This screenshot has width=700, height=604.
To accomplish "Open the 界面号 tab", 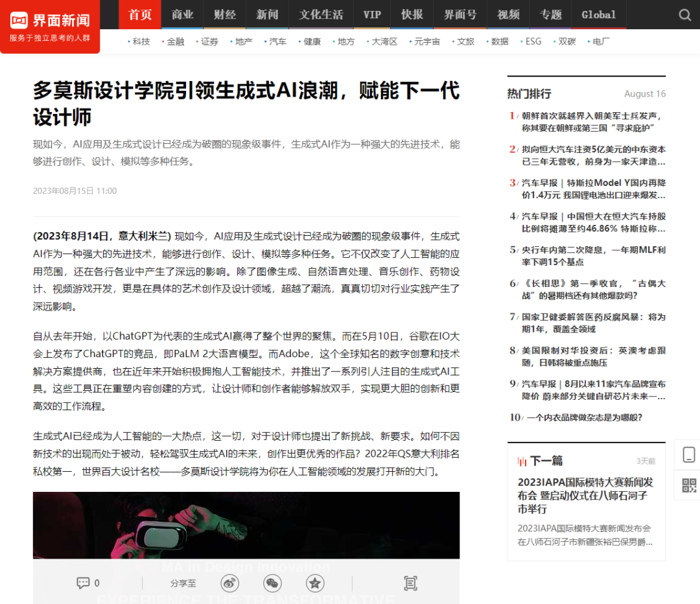I will tap(460, 15).
